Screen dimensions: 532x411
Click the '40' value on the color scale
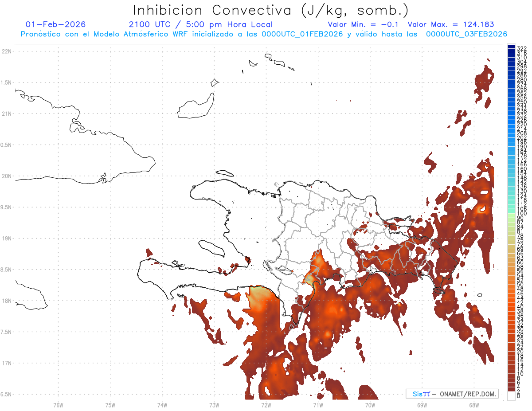click(x=520, y=307)
